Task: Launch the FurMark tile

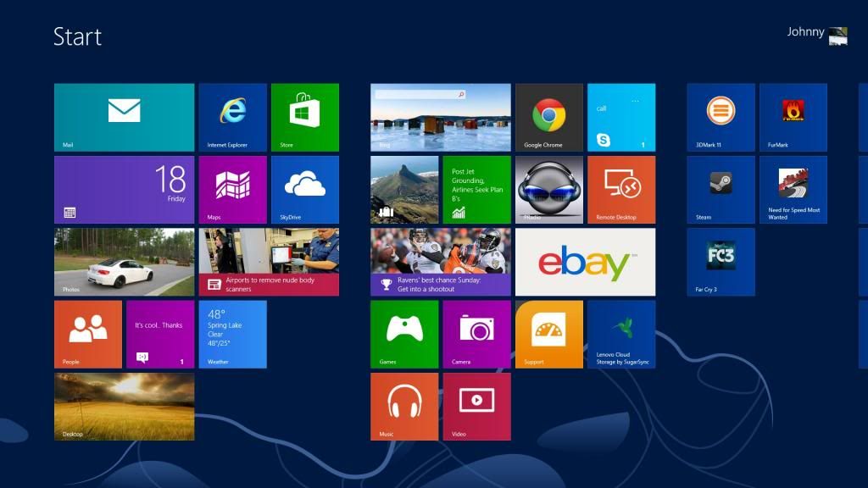Action: [x=793, y=117]
